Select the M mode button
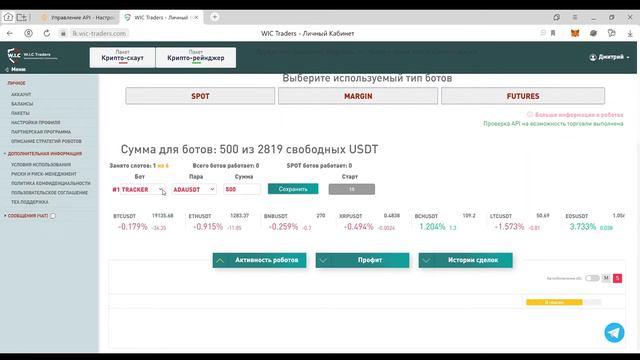Image resolution: width=640 pixels, height=360 pixels. [606, 278]
